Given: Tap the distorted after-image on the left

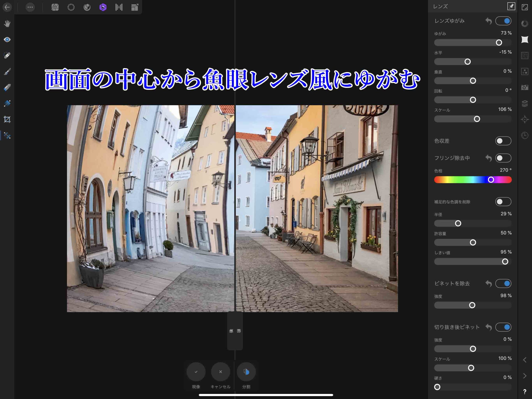Looking at the screenshot, I should tap(150, 208).
